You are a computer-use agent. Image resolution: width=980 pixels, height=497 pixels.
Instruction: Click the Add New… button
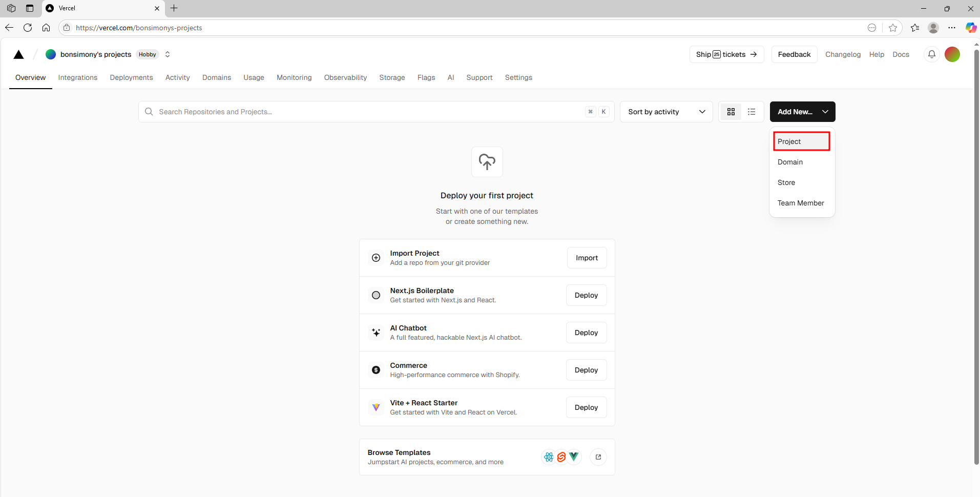pyautogui.click(x=802, y=112)
